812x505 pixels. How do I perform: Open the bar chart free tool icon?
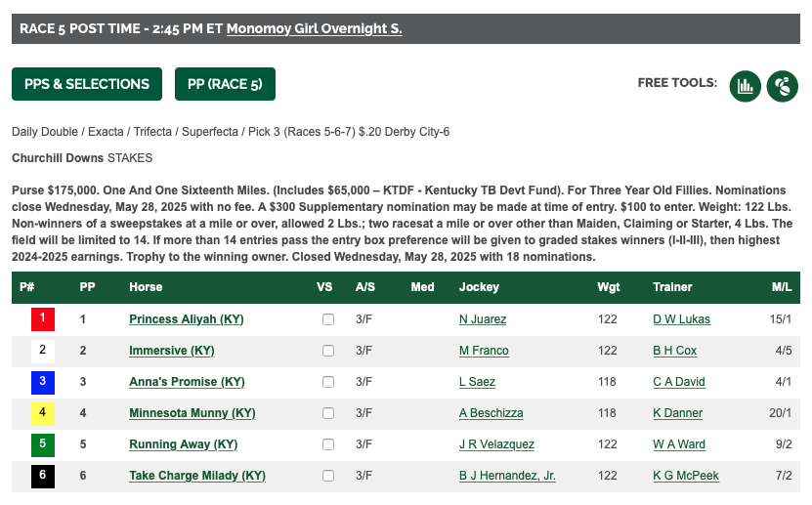(745, 86)
